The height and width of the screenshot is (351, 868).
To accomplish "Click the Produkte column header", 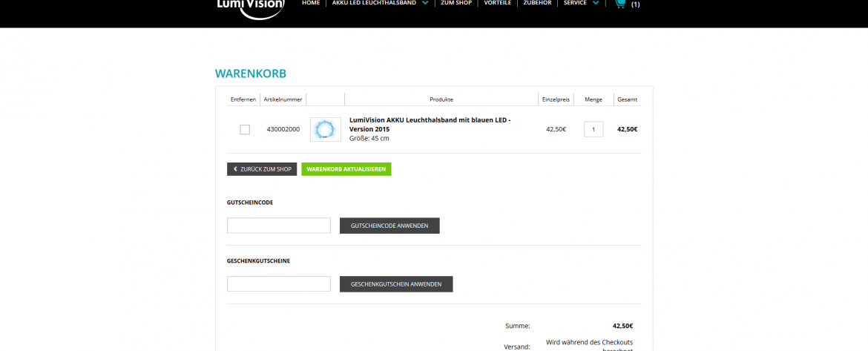I will [x=441, y=99].
